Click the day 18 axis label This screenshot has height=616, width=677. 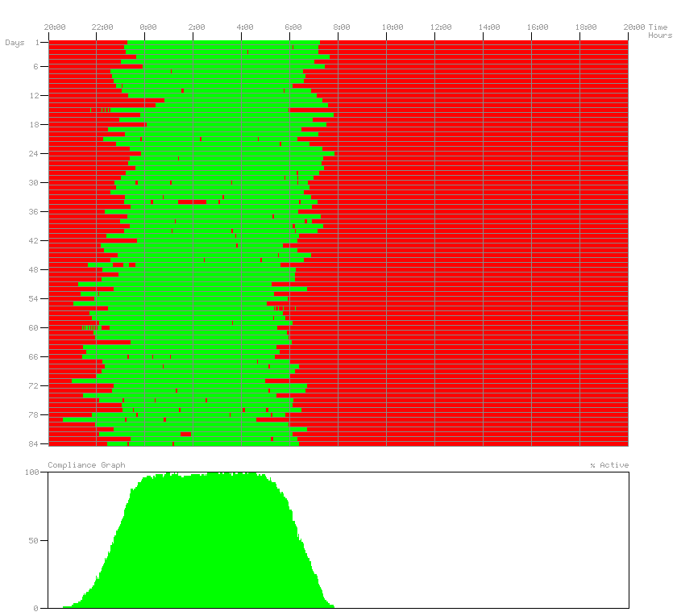[34, 124]
